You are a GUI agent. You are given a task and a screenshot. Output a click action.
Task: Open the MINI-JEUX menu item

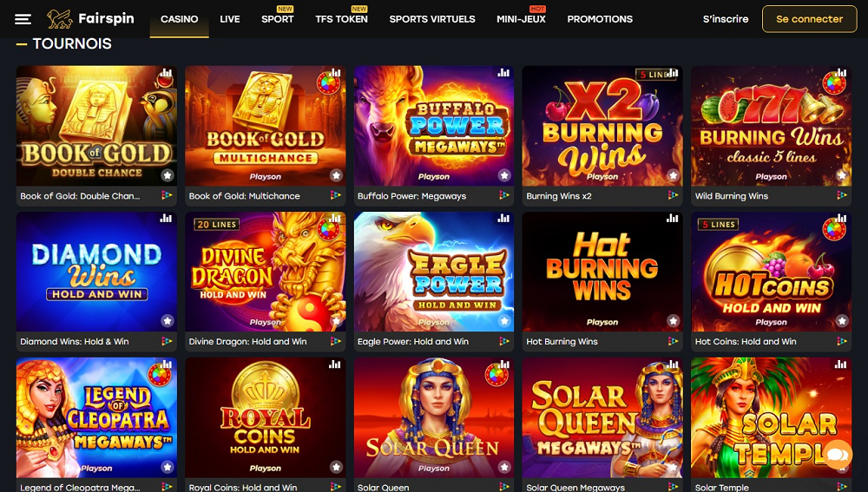tap(521, 19)
